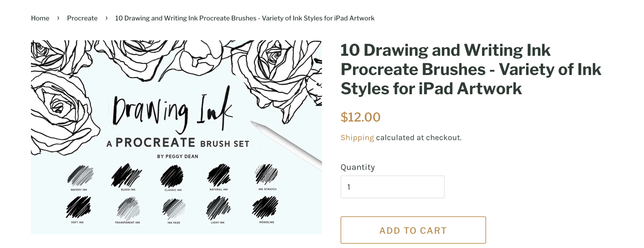This screenshot has width=644, height=248.
Task: Click the current product breadcrumb title
Action: point(245,18)
